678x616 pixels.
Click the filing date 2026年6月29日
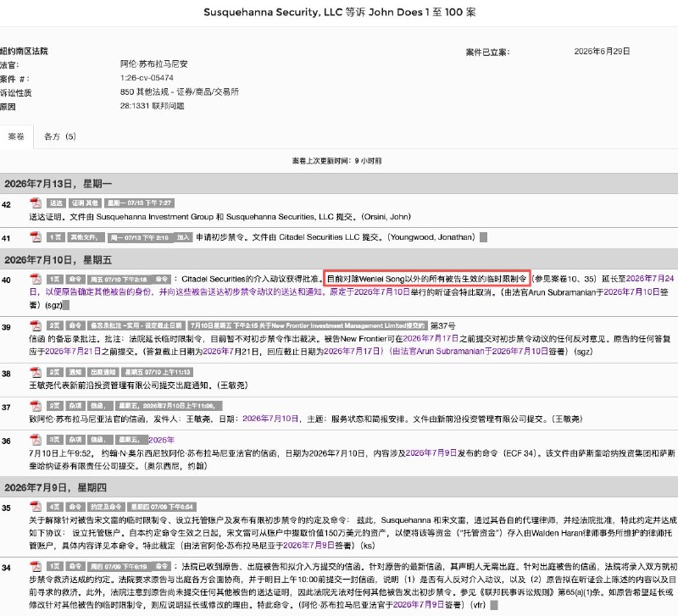click(x=602, y=51)
